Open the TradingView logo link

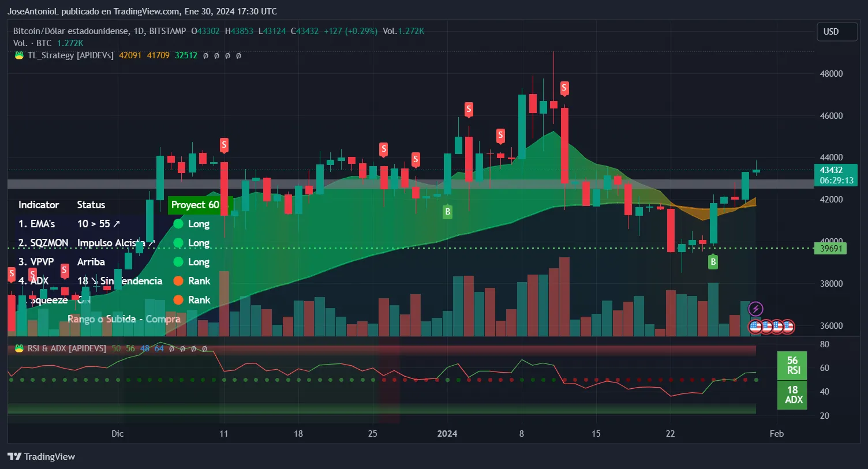pyautogui.click(x=42, y=456)
